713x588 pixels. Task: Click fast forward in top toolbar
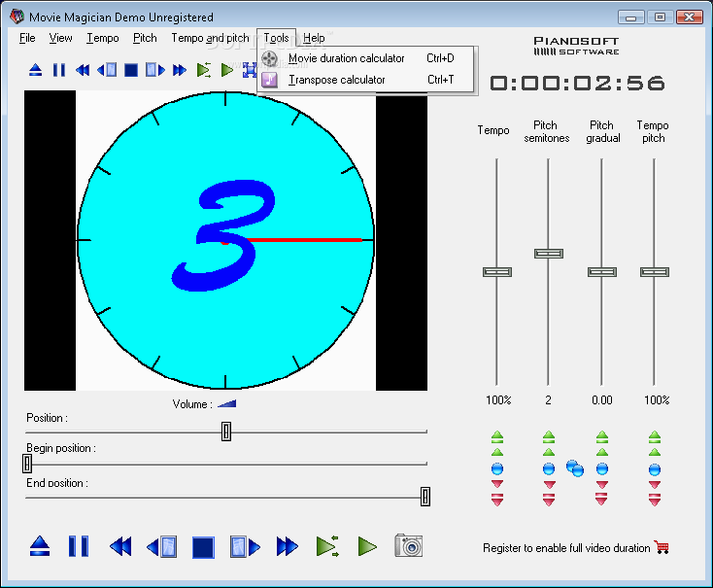180,70
